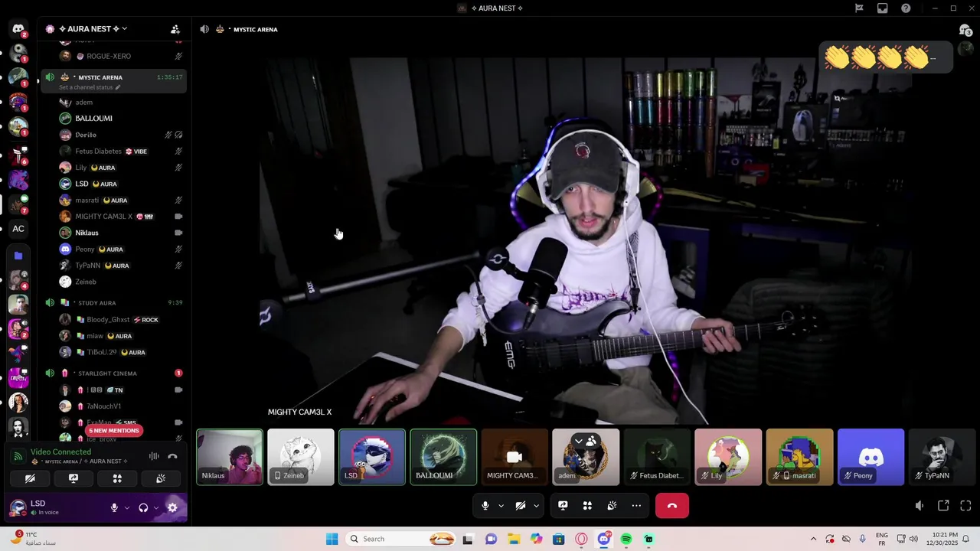The width and height of the screenshot is (980, 551).
Task: Share screen from the call control bar
Action: coord(563,506)
